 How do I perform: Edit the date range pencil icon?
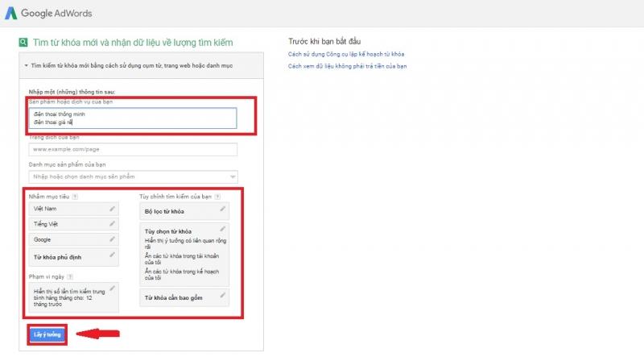click(x=112, y=288)
